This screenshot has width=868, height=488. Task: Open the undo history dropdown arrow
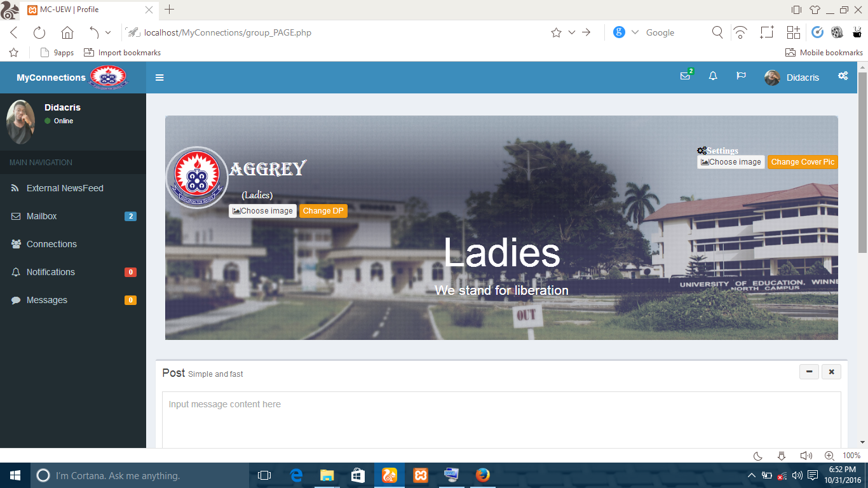click(x=108, y=33)
